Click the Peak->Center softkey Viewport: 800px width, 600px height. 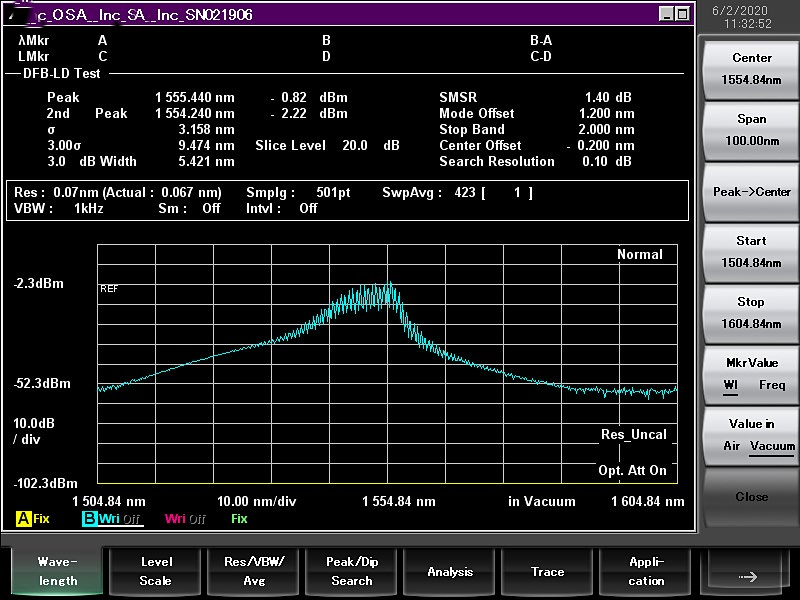click(751, 192)
